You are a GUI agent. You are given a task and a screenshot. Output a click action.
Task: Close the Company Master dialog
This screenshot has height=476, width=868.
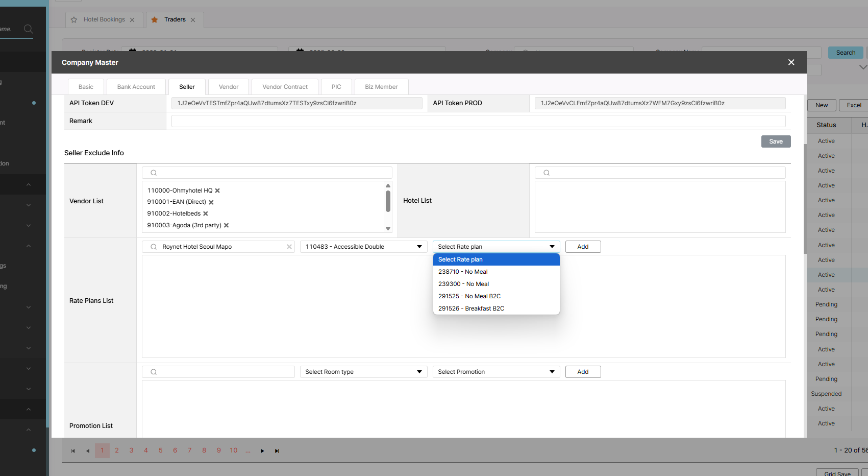click(791, 62)
